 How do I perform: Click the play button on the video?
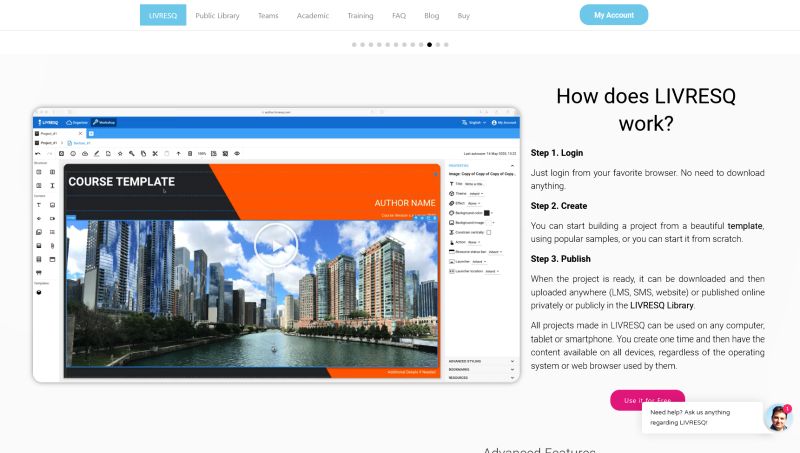click(x=274, y=243)
